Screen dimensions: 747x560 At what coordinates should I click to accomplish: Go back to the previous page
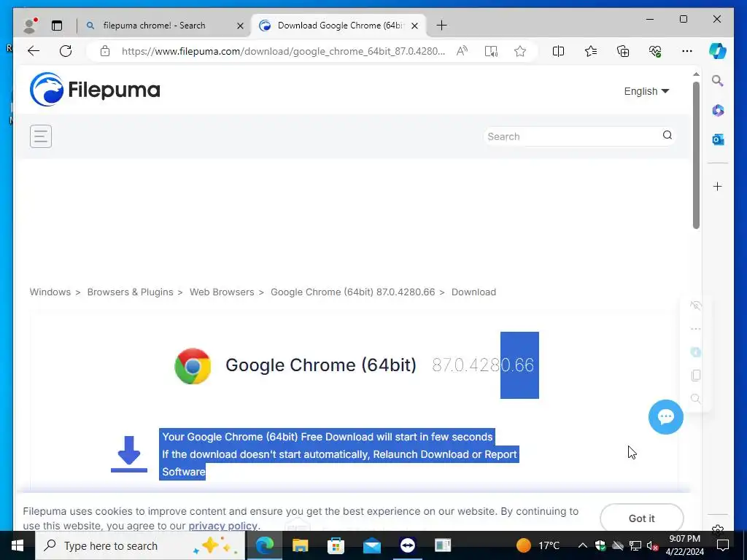tap(34, 51)
